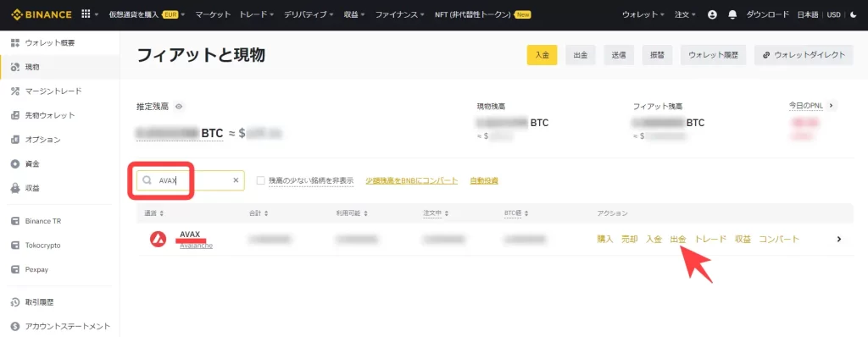Sort by 通貨 column
The width and height of the screenshot is (868, 337).
(x=154, y=213)
